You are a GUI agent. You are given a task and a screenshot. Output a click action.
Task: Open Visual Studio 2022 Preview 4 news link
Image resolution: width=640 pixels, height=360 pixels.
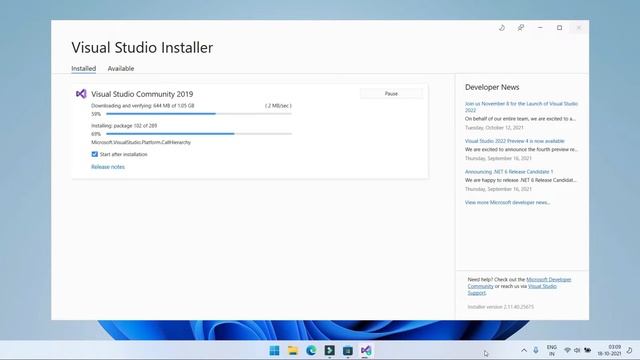[515, 141]
